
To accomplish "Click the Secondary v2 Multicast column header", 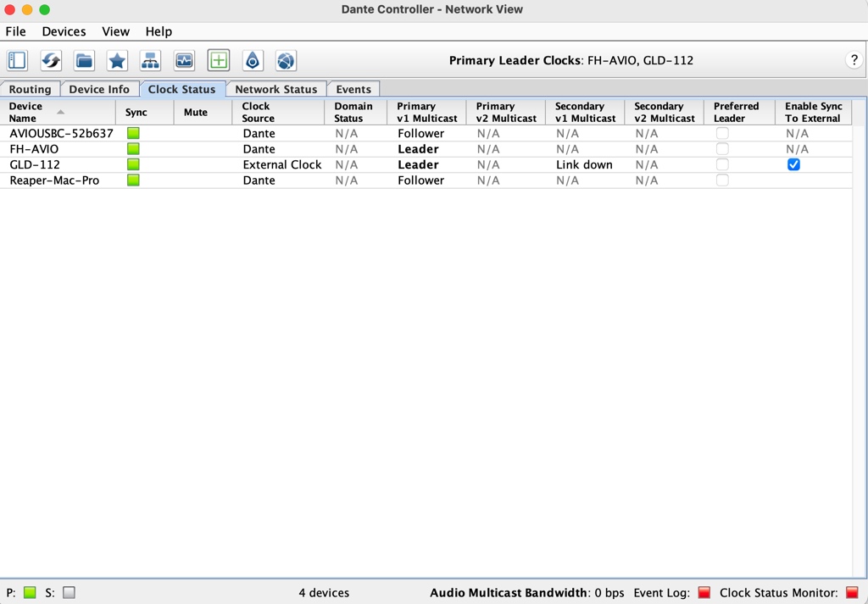I will [665, 113].
